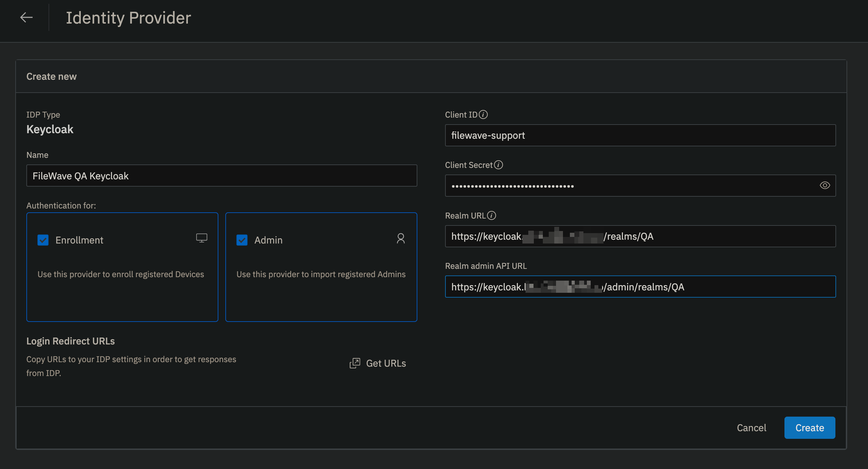Click the external link icon beside Get URLs

coord(355,363)
